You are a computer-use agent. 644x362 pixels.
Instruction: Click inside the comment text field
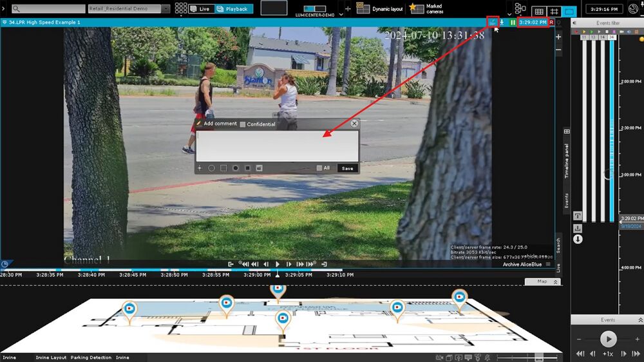tap(277, 146)
